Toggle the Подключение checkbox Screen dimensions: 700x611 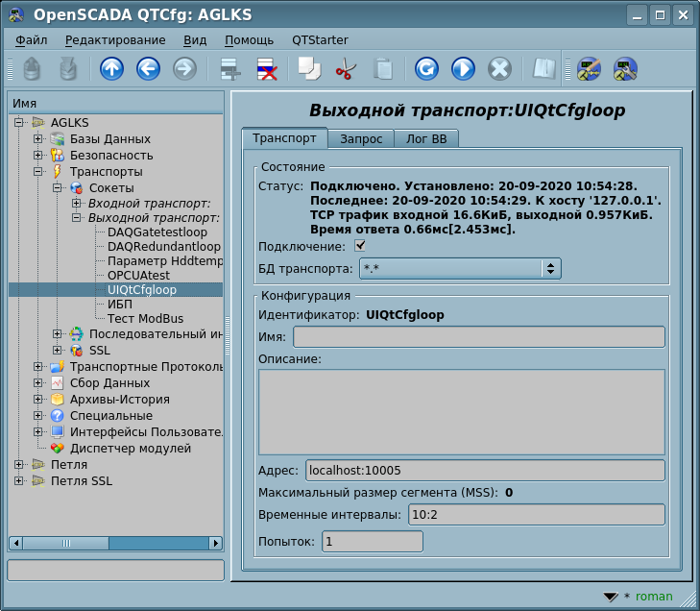coord(360,246)
